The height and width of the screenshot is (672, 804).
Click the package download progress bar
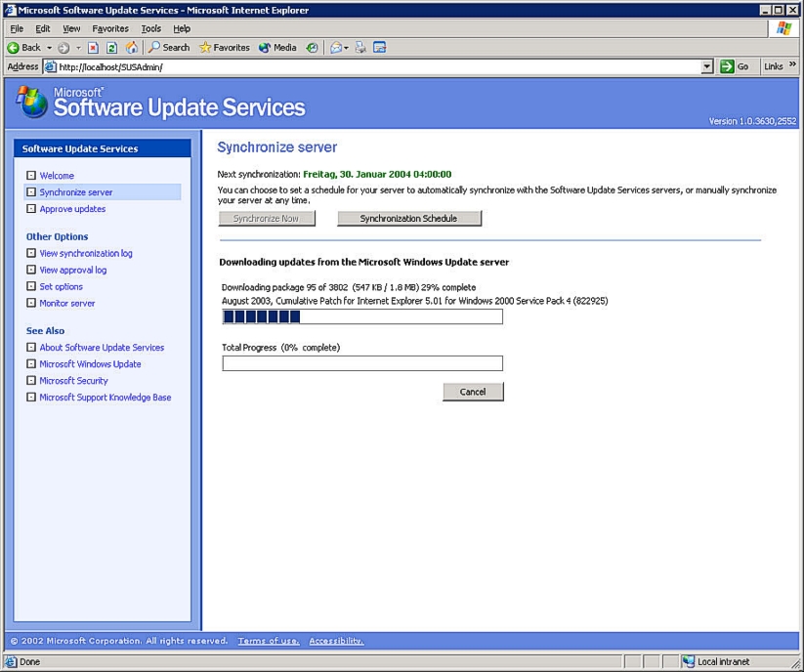362,316
